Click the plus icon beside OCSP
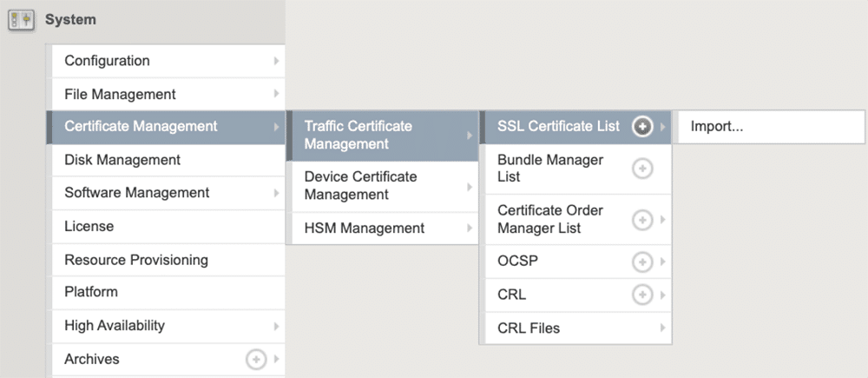The image size is (868, 378). pos(641,262)
